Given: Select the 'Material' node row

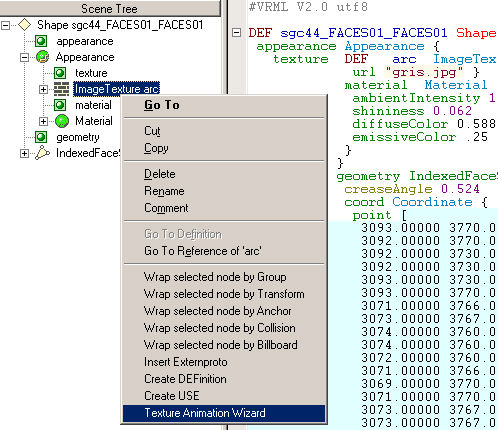Looking at the screenshot, I should pyautogui.click(x=94, y=121).
